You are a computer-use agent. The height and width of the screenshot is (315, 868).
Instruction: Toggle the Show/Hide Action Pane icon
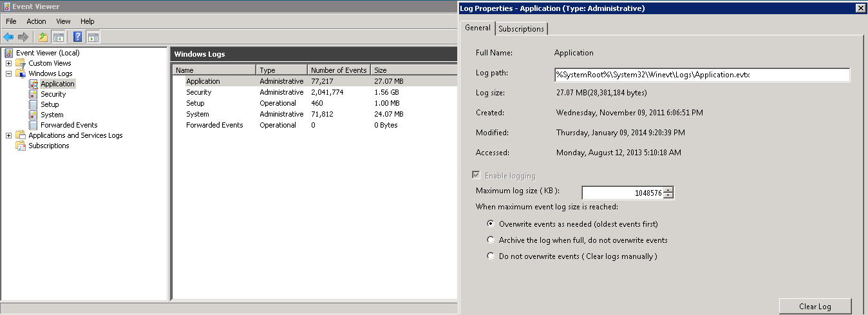coord(93,37)
